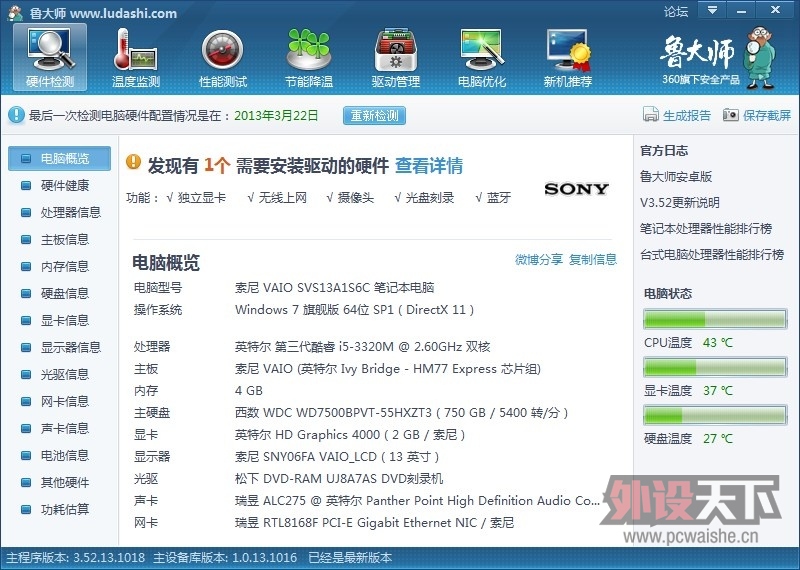Click the HD Graphics 4000 text
This screenshot has height=570, width=800.
tap(350, 435)
